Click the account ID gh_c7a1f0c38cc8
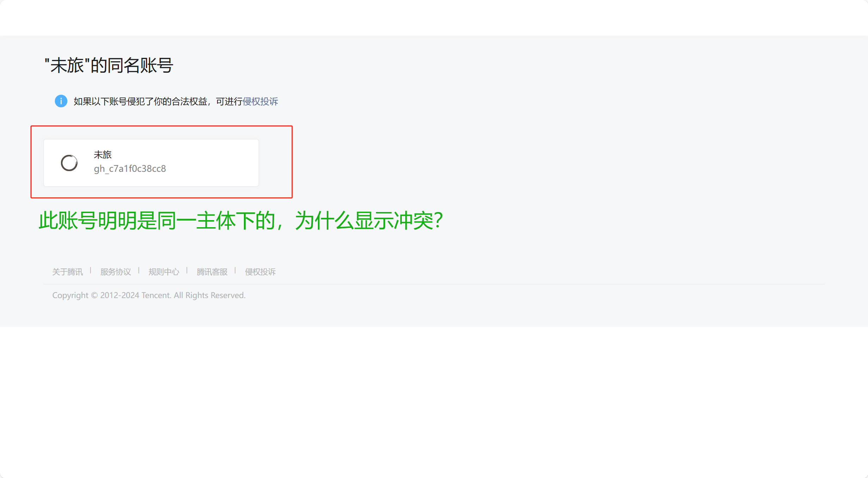 [130, 169]
